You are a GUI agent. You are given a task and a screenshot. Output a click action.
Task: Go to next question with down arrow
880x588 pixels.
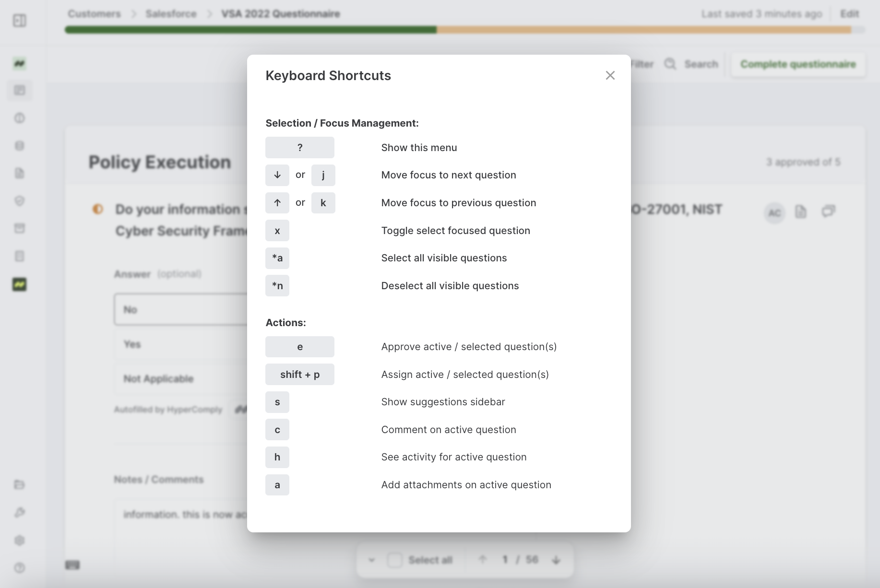556,560
